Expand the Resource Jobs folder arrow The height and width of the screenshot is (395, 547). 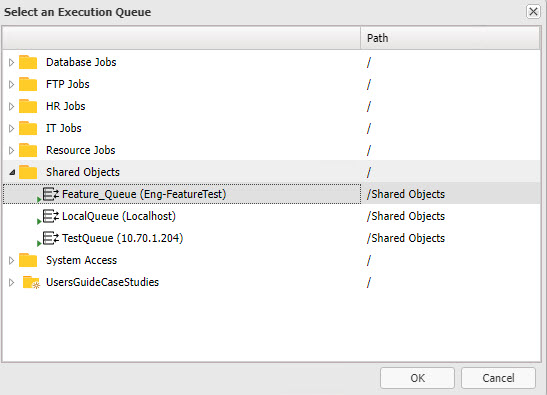click(11, 150)
